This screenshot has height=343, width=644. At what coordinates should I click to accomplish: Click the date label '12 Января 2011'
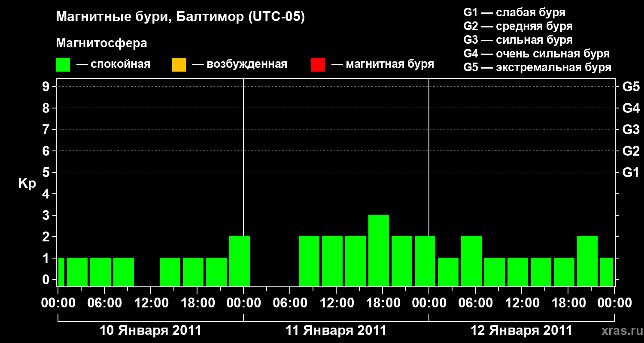tap(521, 331)
